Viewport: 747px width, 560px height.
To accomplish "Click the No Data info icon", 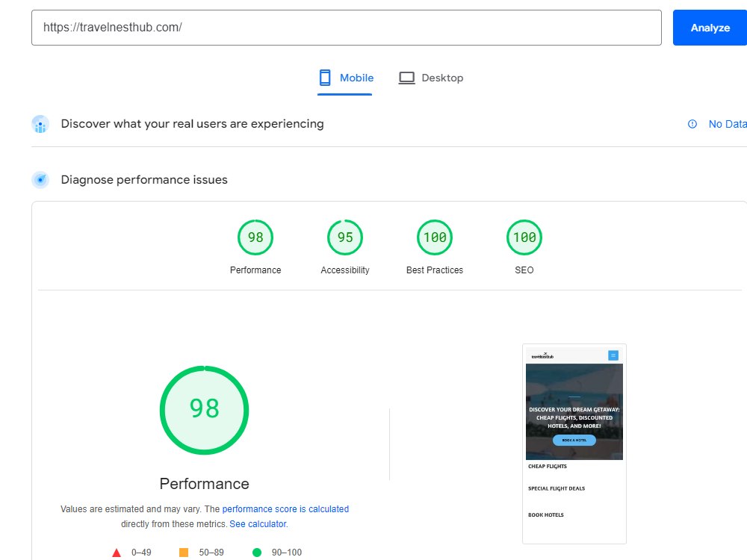I will (x=692, y=124).
